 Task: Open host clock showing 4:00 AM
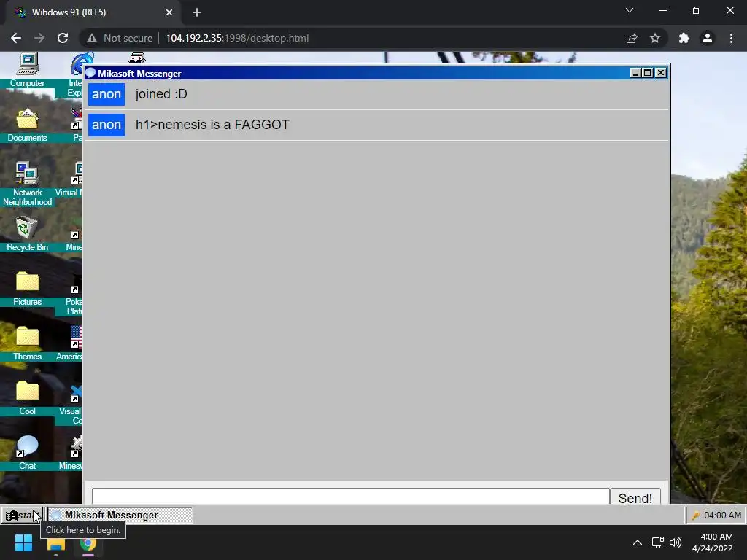coord(713,542)
